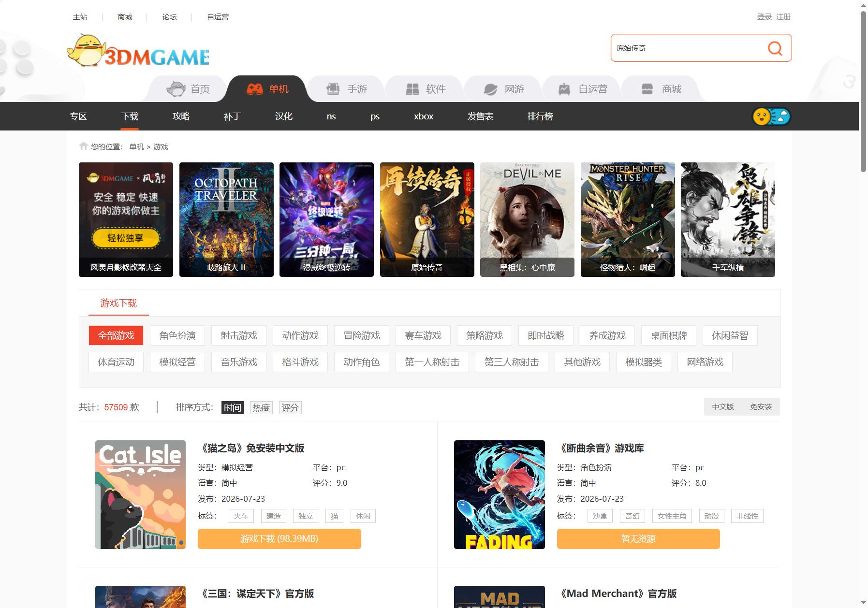Download Cat Isle via 游戏下载 button

coord(280,538)
